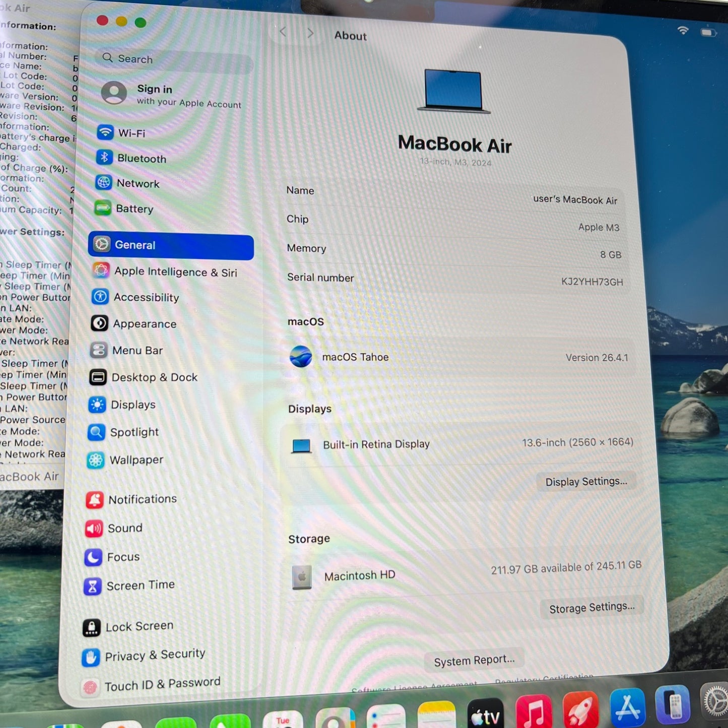Click the macOS Tahoe logo icon
728x728 pixels.
click(301, 357)
